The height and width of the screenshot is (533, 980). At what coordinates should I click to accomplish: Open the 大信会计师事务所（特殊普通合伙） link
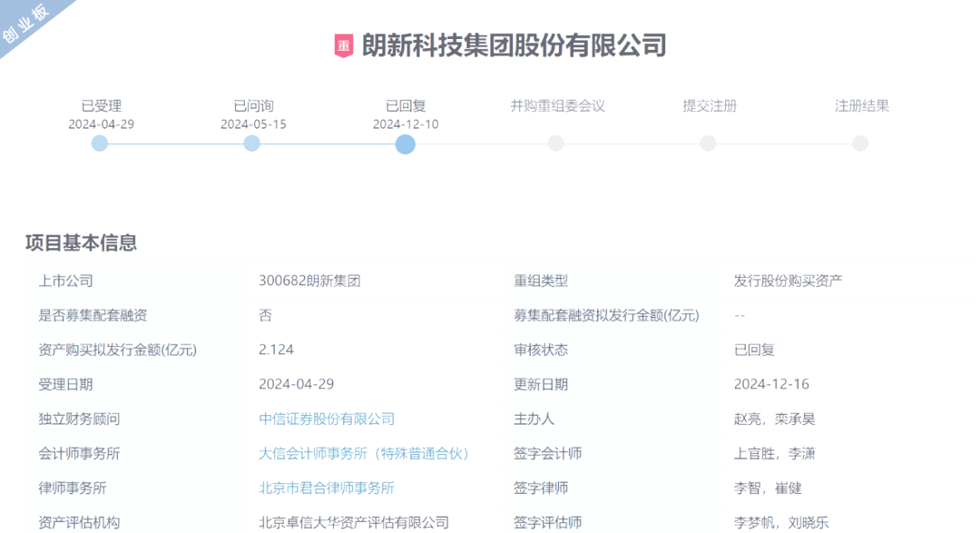[364, 454]
